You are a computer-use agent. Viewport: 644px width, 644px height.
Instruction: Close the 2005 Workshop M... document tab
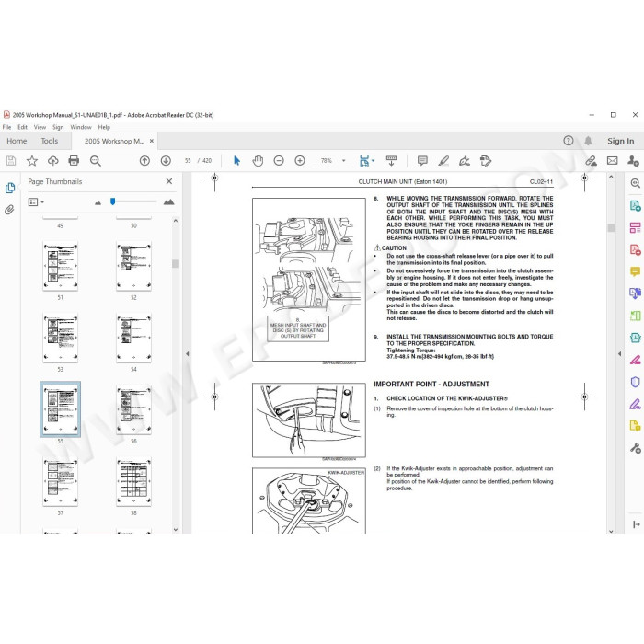pyautogui.click(x=152, y=141)
